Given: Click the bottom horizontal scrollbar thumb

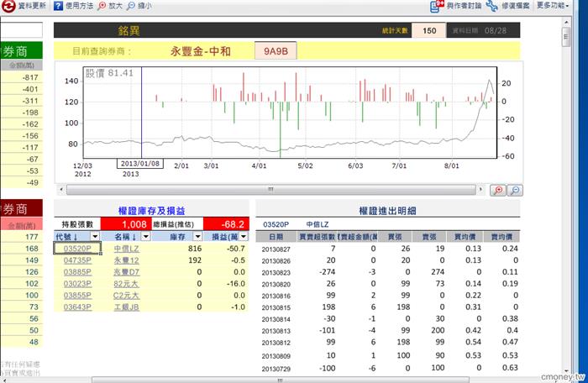Looking at the screenshot, I should click(x=280, y=380).
